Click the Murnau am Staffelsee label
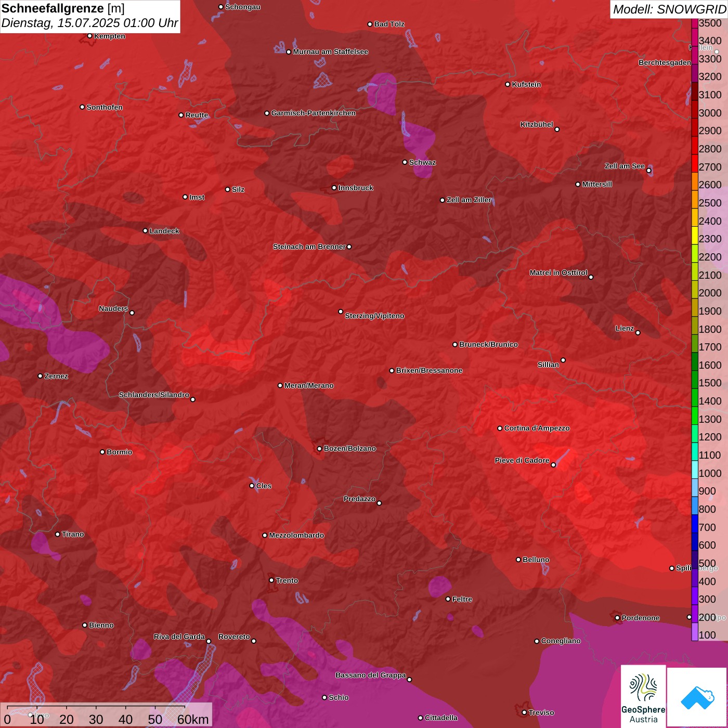728x728 pixels. (331, 51)
